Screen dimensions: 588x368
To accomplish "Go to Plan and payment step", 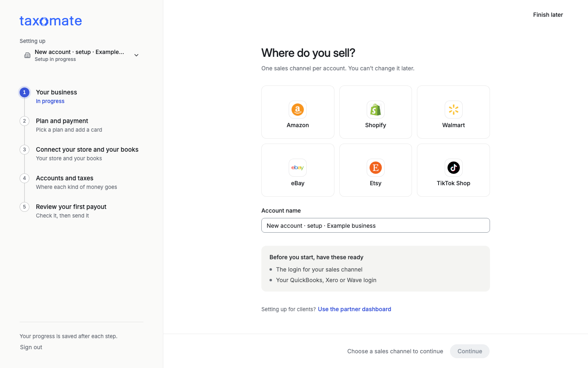I will click(62, 121).
